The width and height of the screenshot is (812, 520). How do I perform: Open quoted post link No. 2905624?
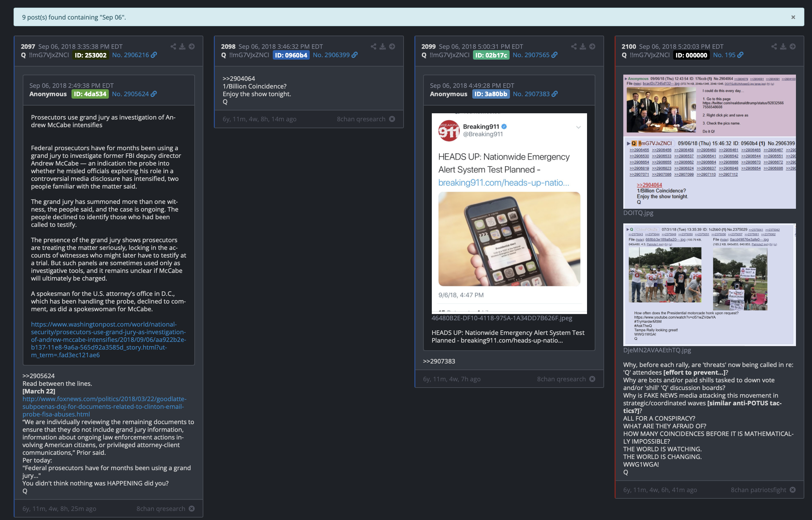134,94
